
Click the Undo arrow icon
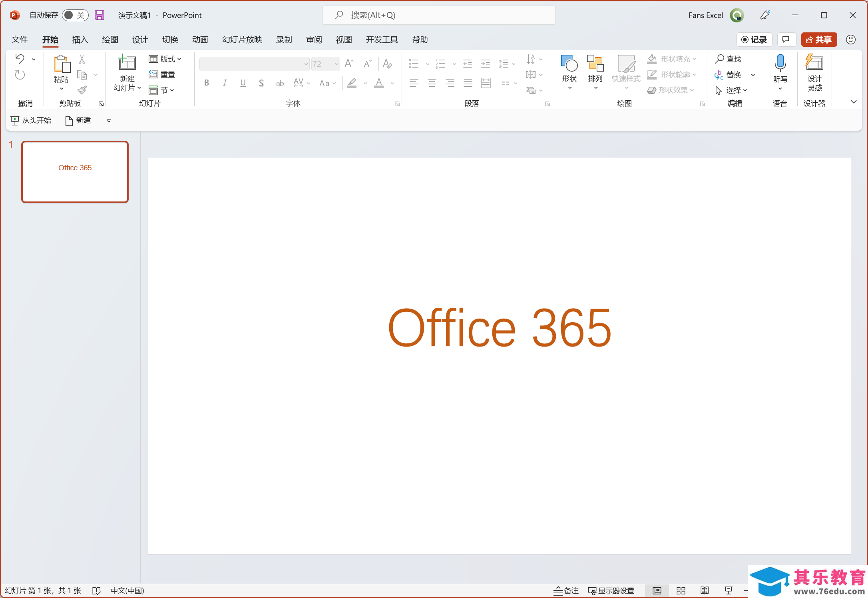click(x=20, y=59)
